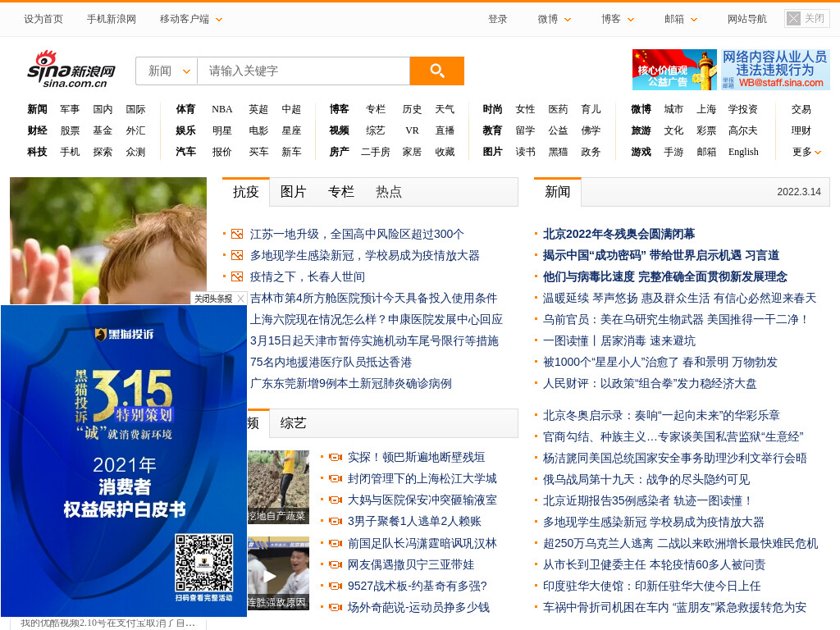
Task: Open the 房产 channel
Action: pos(339,152)
